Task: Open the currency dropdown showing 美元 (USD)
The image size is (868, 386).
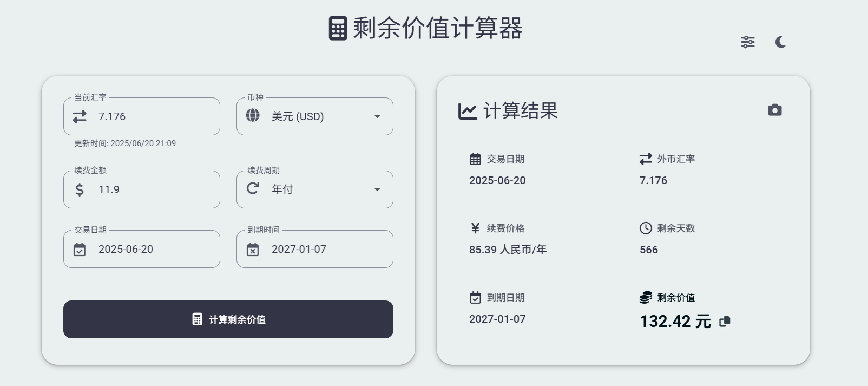Action: click(x=314, y=116)
